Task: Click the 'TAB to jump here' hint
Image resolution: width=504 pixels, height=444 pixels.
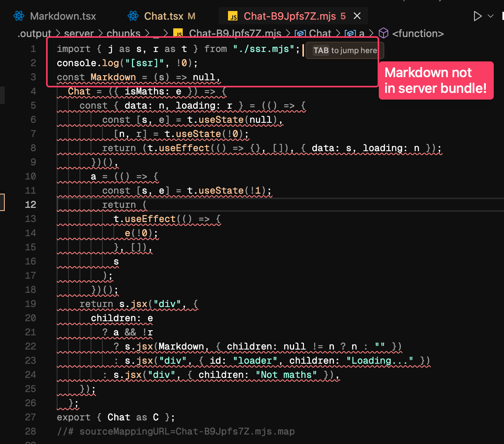Action: pyautogui.click(x=345, y=50)
